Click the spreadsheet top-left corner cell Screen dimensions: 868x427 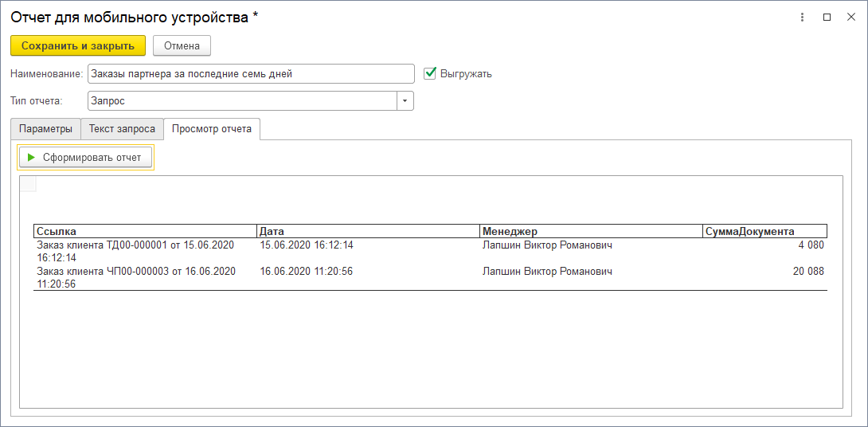[x=28, y=184]
